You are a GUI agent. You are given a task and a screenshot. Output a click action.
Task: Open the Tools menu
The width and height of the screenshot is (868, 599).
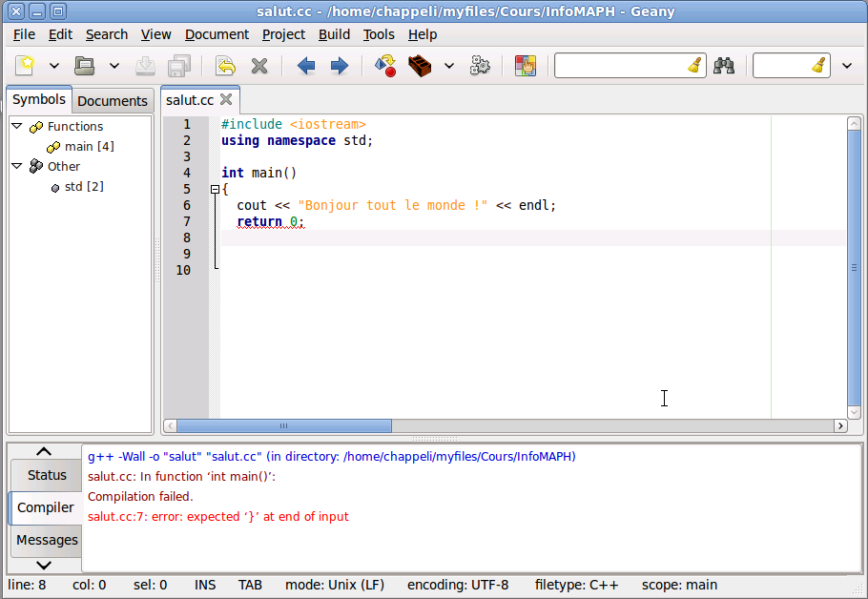pyautogui.click(x=379, y=34)
